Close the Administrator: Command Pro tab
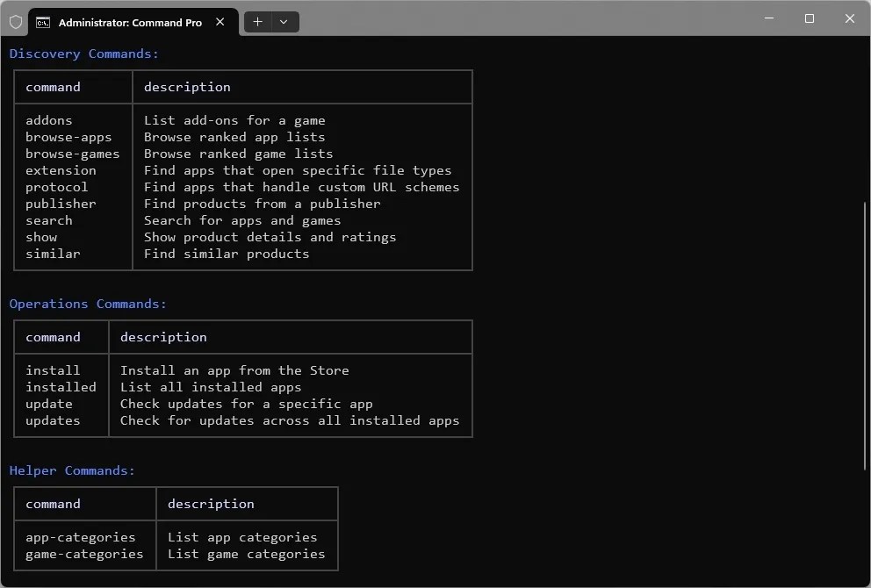The width and height of the screenshot is (871, 588). point(220,22)
